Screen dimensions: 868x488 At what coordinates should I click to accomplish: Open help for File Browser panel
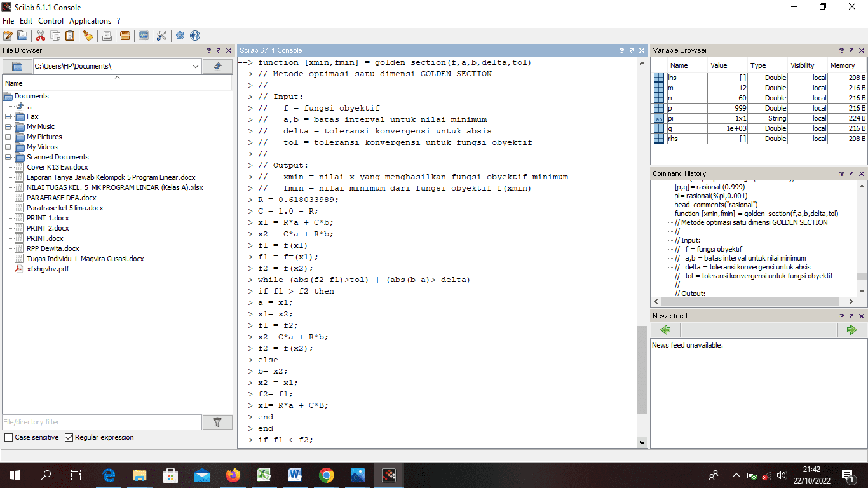208,50
